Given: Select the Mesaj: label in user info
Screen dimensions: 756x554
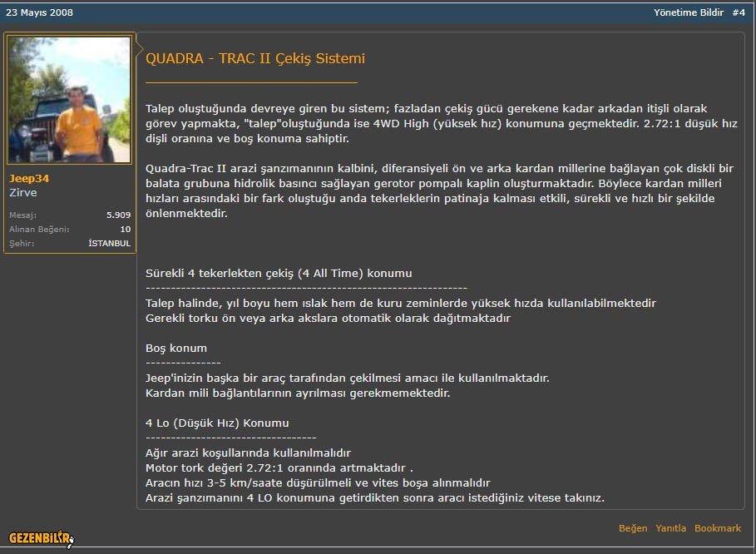Looking at the screenshot, I should pos(22,215).
